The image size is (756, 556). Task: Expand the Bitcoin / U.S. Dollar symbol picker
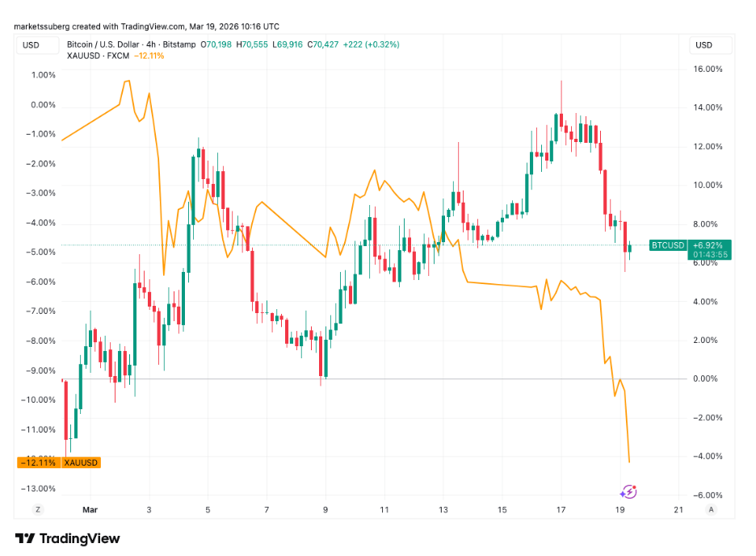(105, 45)
